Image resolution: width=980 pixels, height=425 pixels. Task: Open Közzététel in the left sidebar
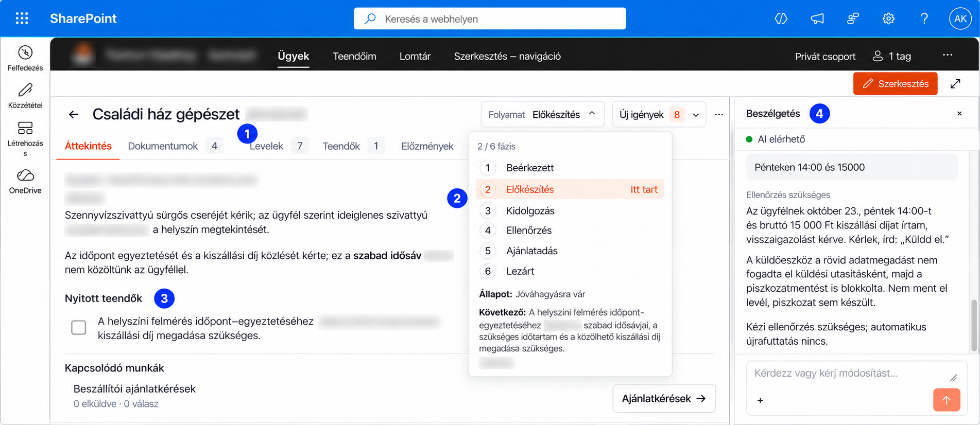pos(25,96)
